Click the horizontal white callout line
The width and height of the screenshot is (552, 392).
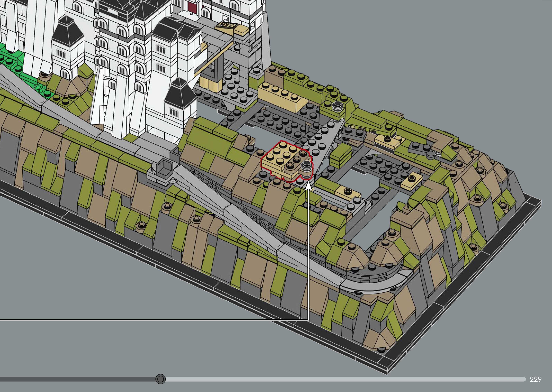coord(155,320)
